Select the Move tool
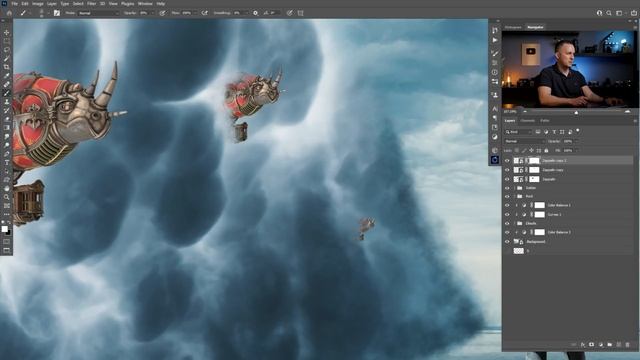The width and height of the screenshot is (640, 360). point(7,32)
